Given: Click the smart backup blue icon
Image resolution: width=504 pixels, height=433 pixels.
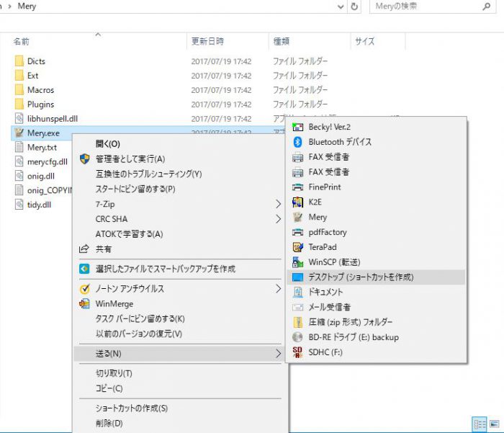Looking at the screenshot, I should [84, 269].
